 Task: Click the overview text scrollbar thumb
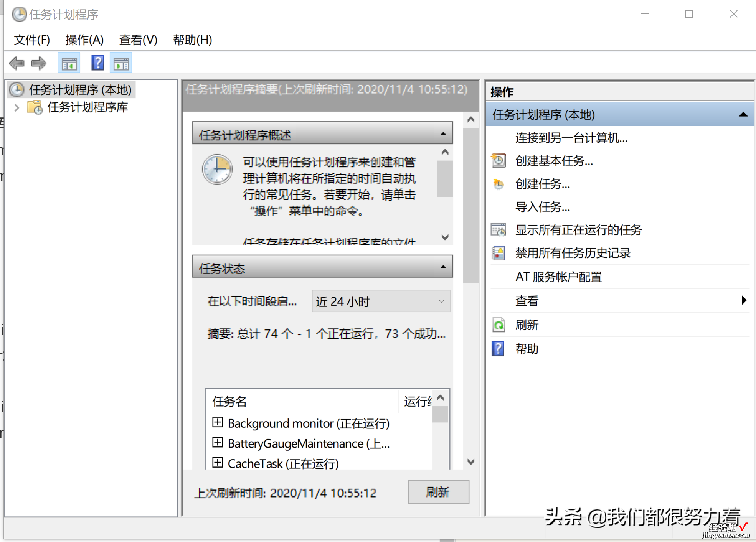445,179
